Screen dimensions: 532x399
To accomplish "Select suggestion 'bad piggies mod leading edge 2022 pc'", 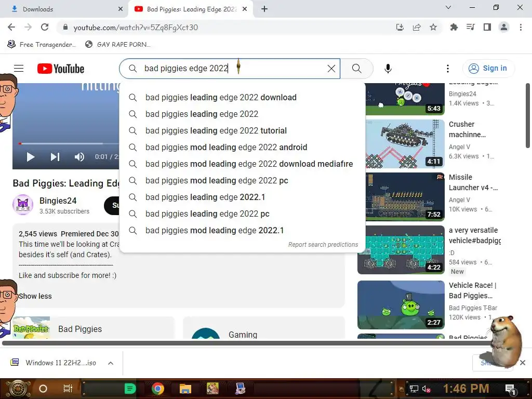I will tap(242, 180).
